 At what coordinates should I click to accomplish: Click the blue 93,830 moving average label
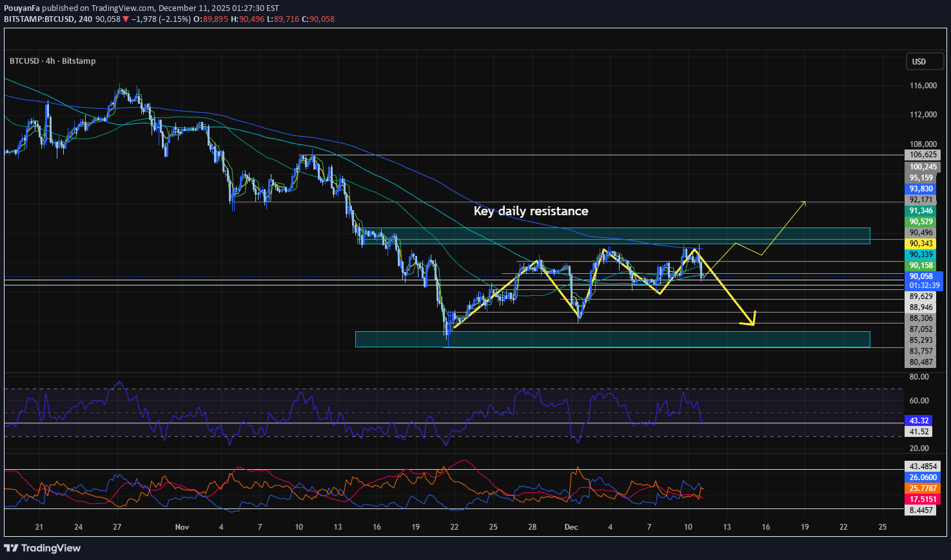click(x=921, y=189)
